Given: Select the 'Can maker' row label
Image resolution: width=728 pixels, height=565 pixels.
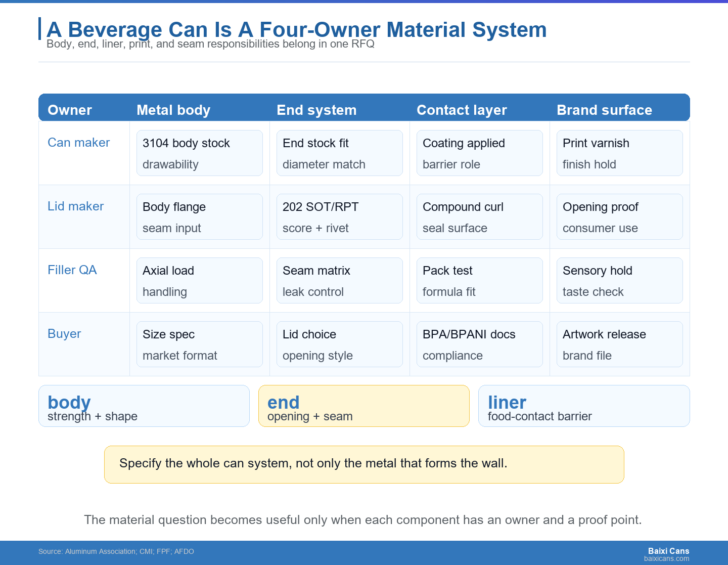Looking at the screenshot, I should [78, 143].
